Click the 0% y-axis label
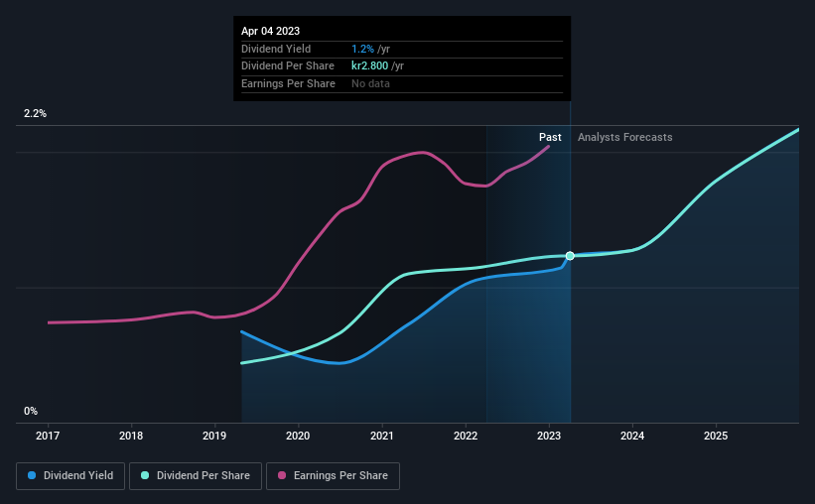This screenshot has height=504, width=815. 31,411
